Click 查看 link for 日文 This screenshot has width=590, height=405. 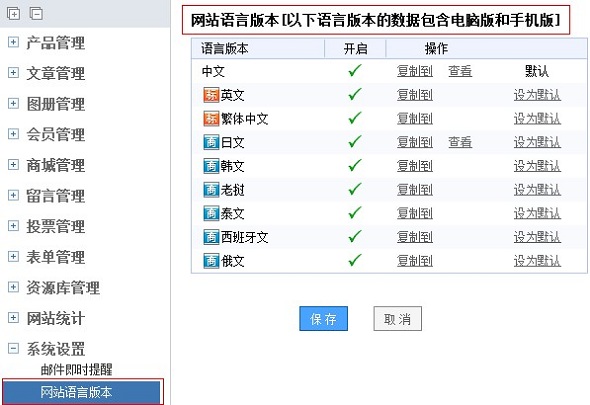[x=460, y=142]
